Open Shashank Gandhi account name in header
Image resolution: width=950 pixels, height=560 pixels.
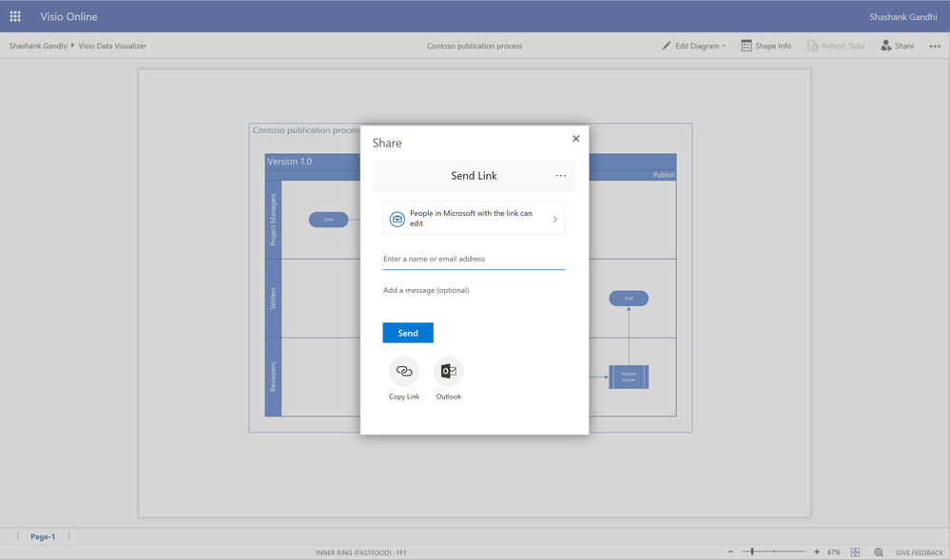(x=902, y=16)
